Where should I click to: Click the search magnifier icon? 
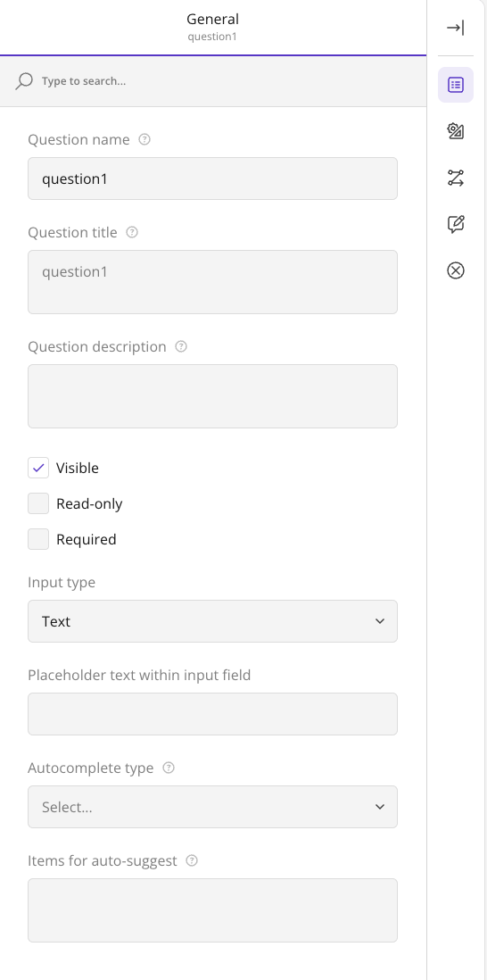(x=24, y=81)
